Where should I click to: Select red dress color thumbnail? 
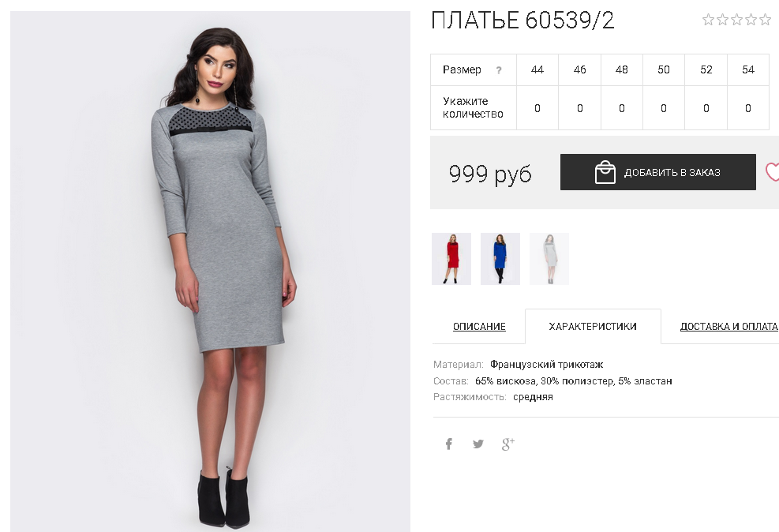coord(451,259)
